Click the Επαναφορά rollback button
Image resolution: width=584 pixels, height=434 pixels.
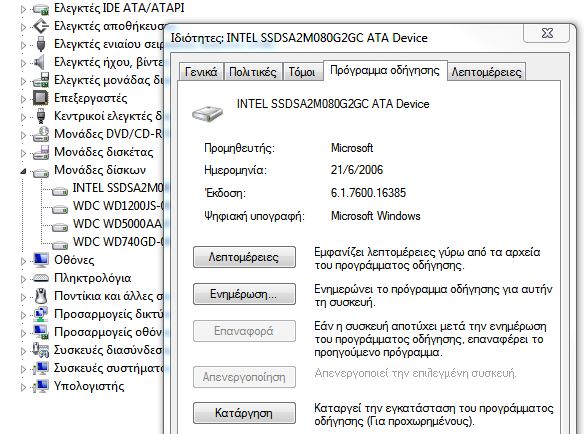coord(244,331)
